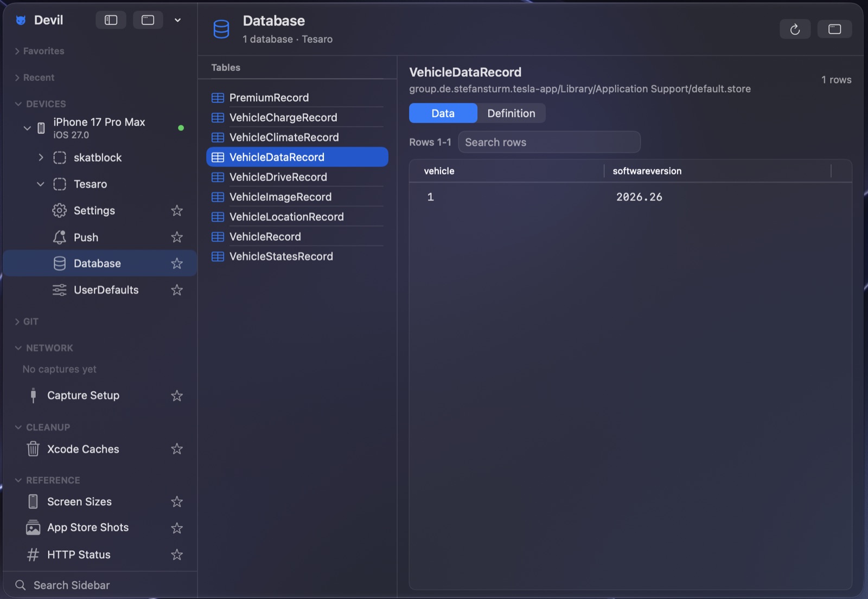Image resolution: width=868 pixels, height=599 pixels.
Task: Sort by the vehicle column header
Action: click(439, 171)
